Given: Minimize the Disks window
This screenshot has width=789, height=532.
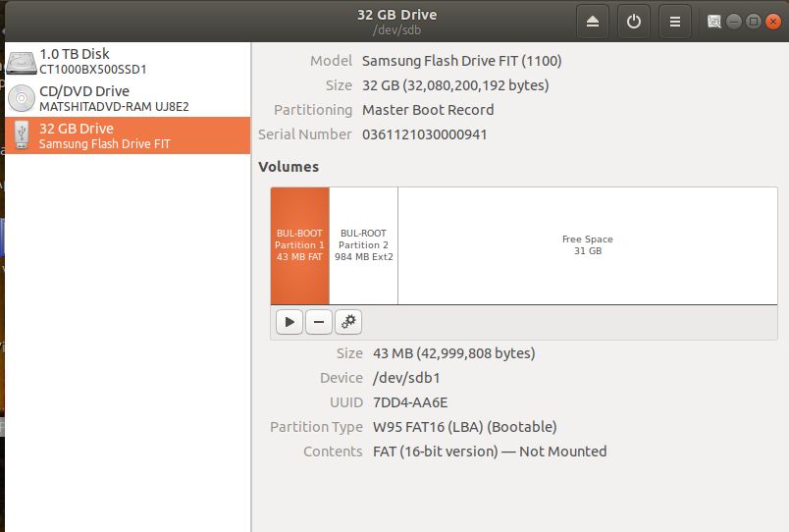Looking at the screenshot, I should [x=734, y=22].
